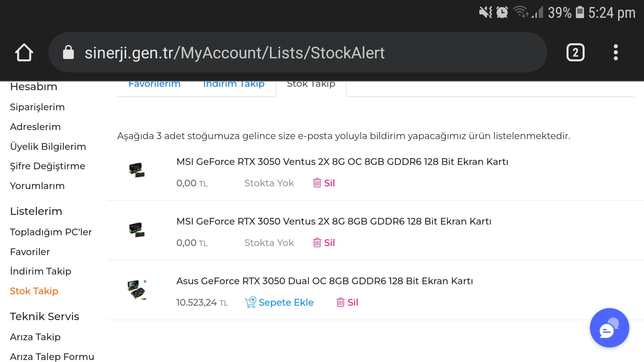Open the Asus RTX 3050 Dual product thumbnail
Screen dimensions: 644x362
tap(137, 290)
